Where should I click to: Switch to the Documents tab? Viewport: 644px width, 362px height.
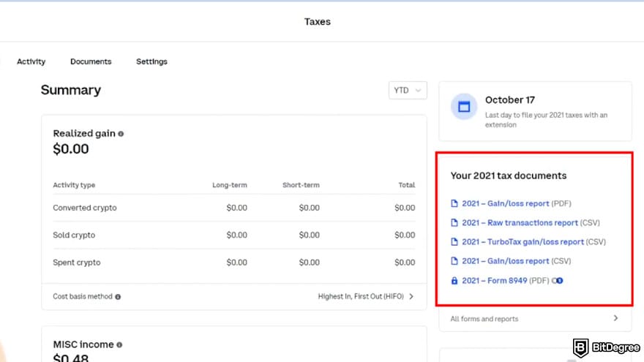91,61
